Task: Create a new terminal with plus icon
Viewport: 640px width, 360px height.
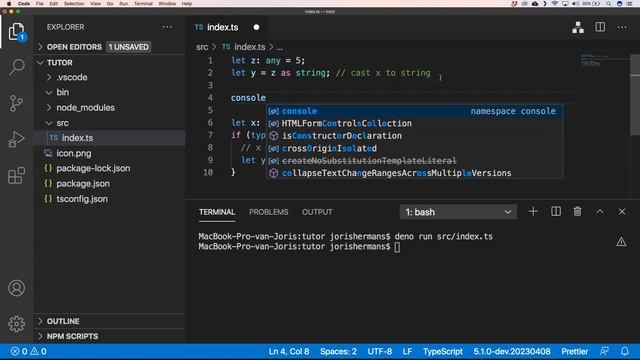Action: pos(533,211)
